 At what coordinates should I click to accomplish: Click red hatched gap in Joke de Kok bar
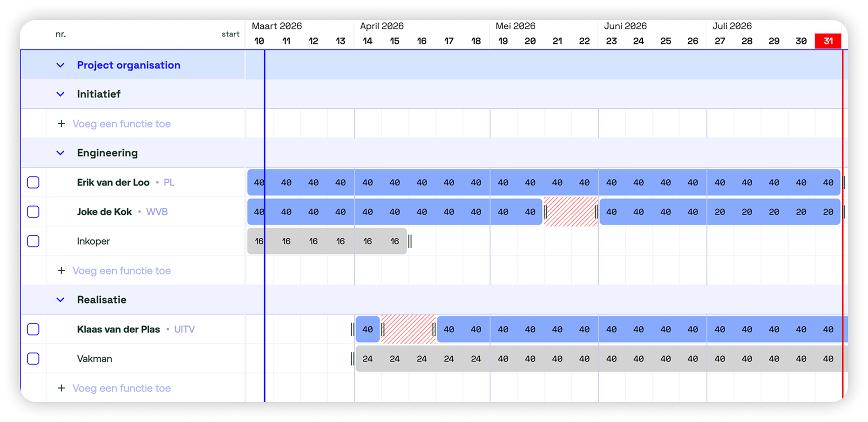[x=571, y=212]
